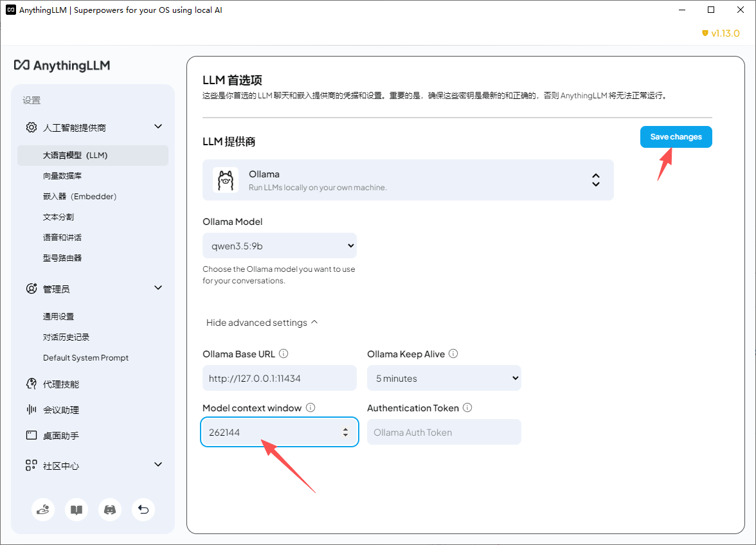Select 大语言模型 (LLM) menu item
Image resolution: width=756 pixels, height=545 pixels.
(93, 155)
